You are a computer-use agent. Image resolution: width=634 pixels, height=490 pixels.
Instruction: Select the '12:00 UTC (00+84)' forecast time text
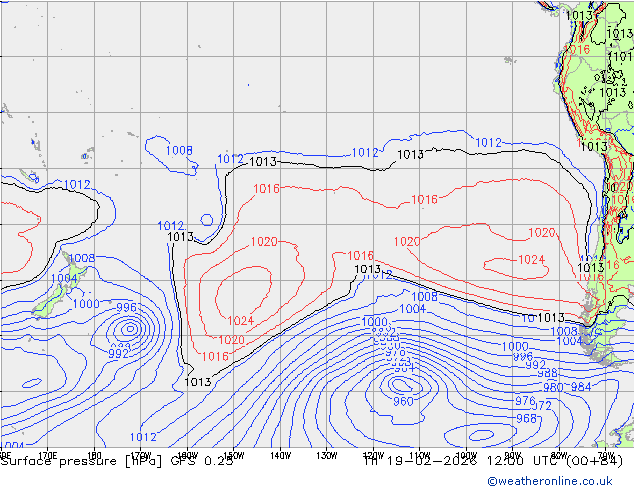[x=555, y=461]
